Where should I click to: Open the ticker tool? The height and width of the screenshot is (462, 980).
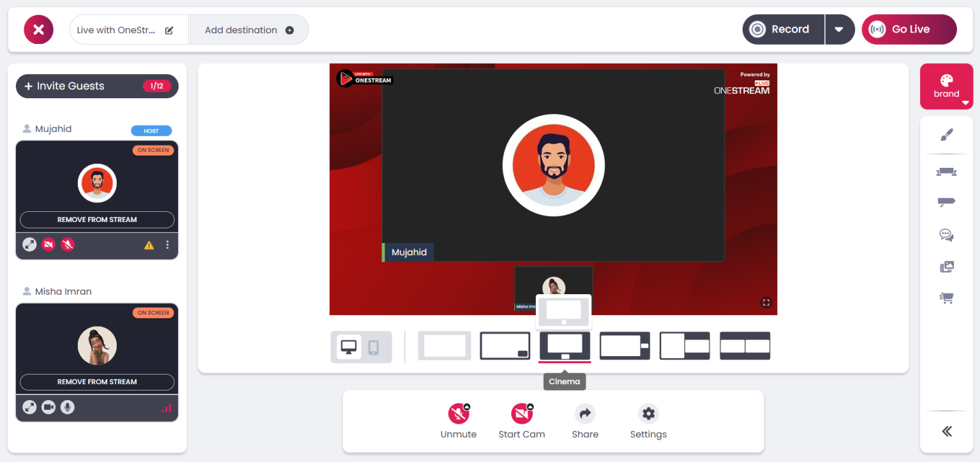(x=946, y=202)
